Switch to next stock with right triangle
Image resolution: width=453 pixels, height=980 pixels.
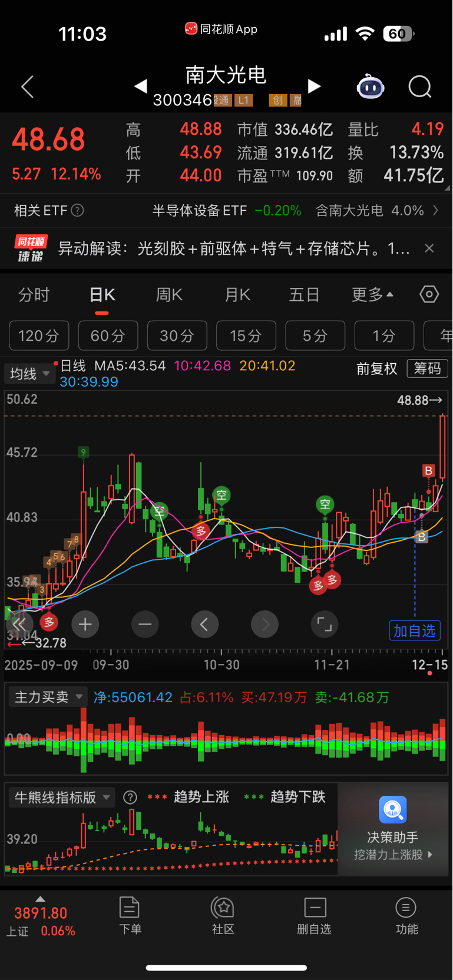point(315,87)
